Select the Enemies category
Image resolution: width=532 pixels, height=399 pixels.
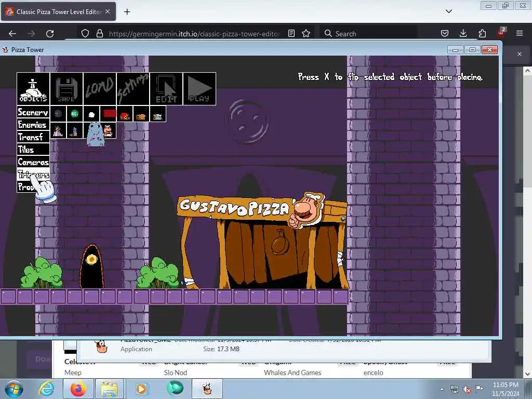pos(33,125)
